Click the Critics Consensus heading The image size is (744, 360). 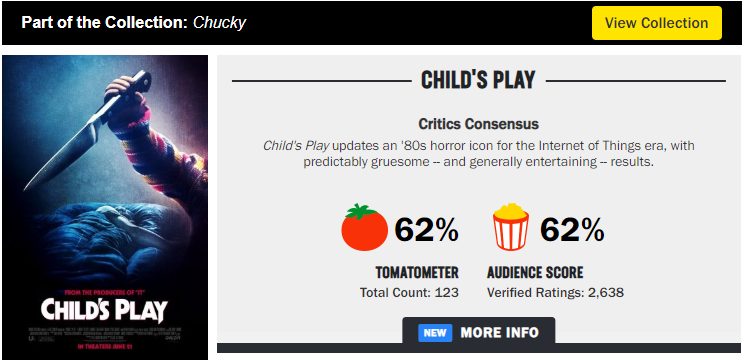tap(478, 124)
